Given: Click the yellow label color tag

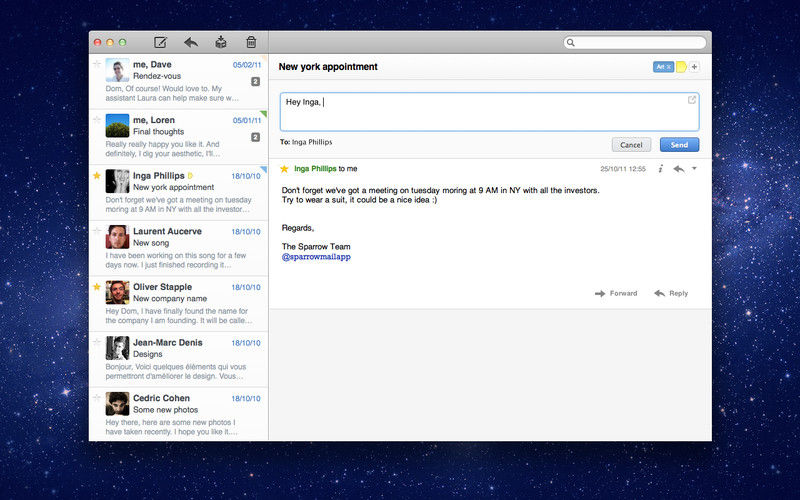Looking at the screenshot, I should [681, 67].
